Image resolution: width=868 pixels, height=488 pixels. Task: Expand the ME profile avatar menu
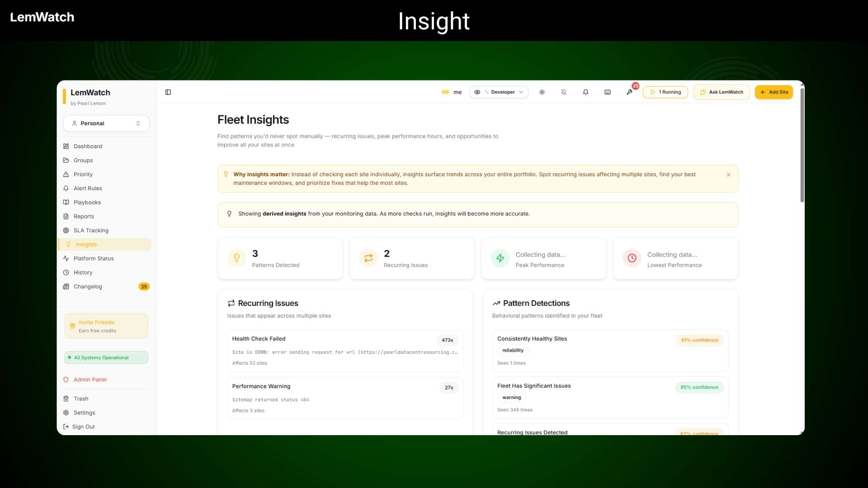[x=445, y=92]
